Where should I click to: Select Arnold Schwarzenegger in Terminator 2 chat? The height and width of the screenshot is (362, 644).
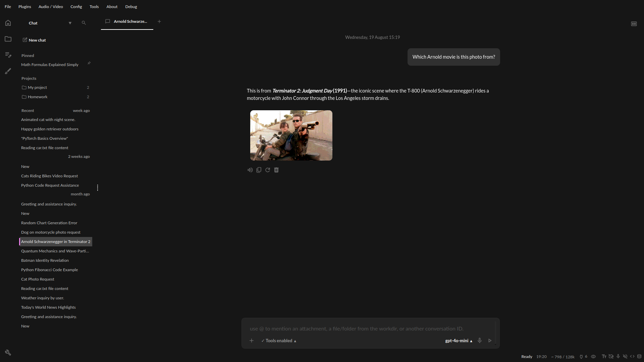56,242
